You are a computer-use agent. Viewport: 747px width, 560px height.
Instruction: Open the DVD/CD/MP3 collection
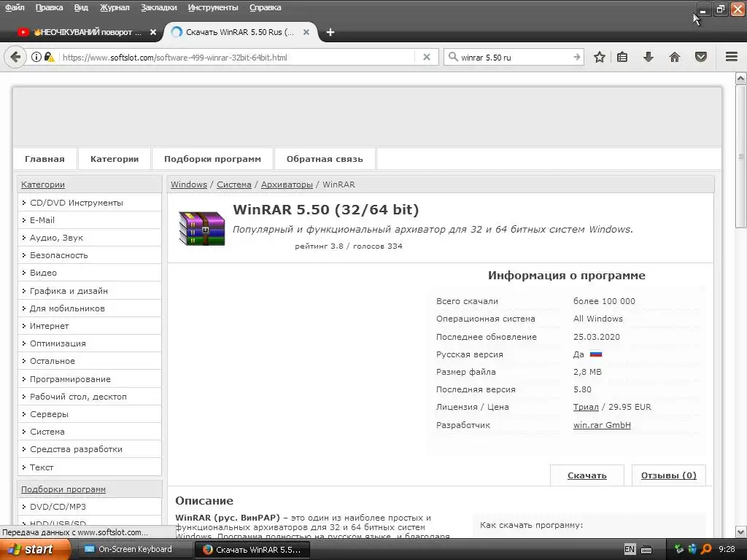click(58, 507)
